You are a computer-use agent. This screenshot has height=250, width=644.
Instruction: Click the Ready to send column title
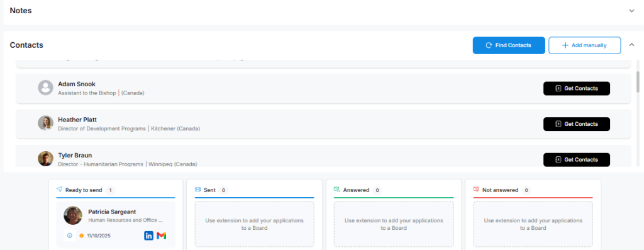pos(84,190)
